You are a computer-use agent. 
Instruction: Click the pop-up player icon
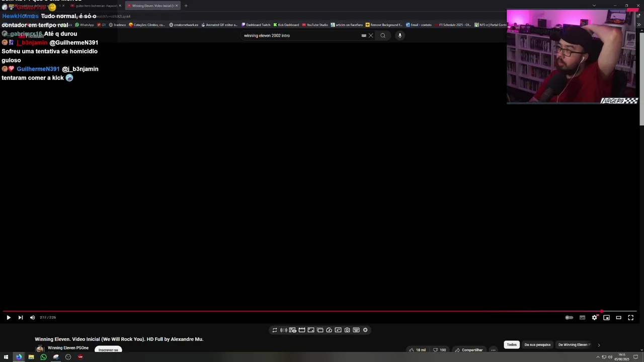[320, 330]
